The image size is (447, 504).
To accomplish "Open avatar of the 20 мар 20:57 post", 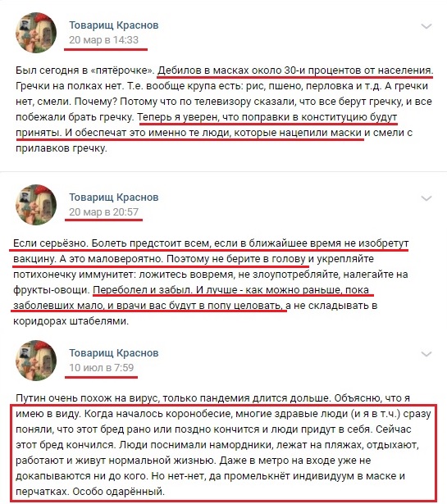I will (36, 205).
